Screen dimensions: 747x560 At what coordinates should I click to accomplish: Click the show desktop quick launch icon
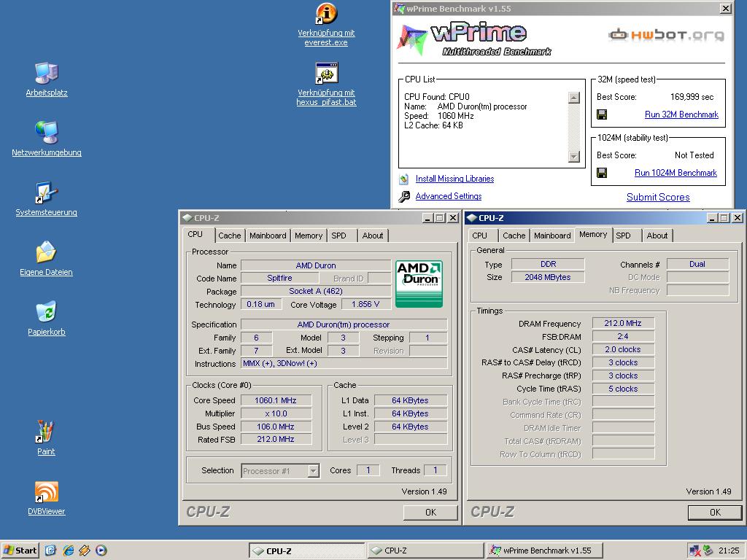point(51,551)
